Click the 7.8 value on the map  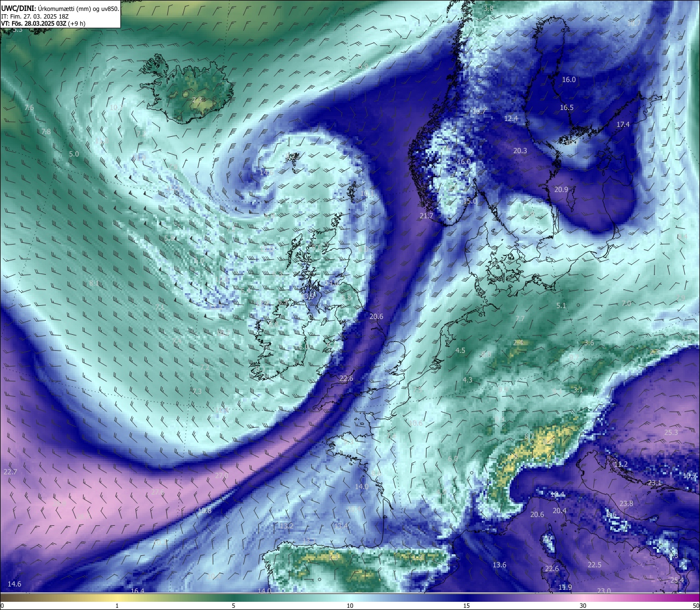46,131
